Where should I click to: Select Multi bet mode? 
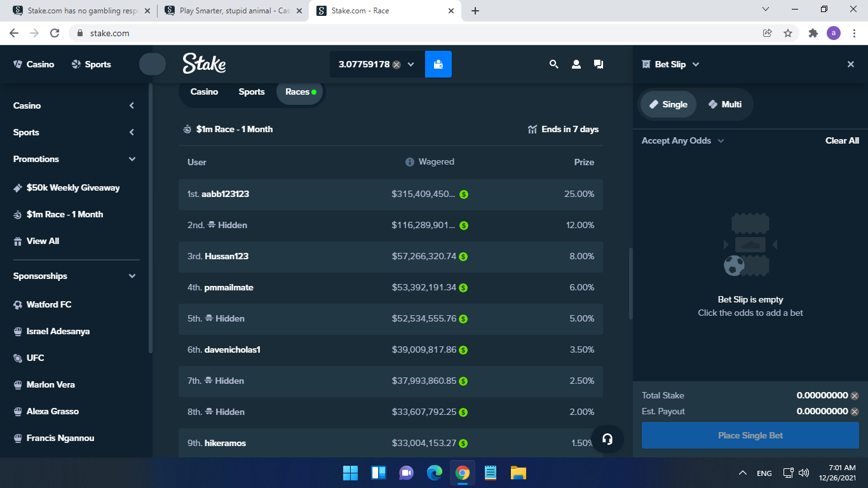(x=725, y=104)
